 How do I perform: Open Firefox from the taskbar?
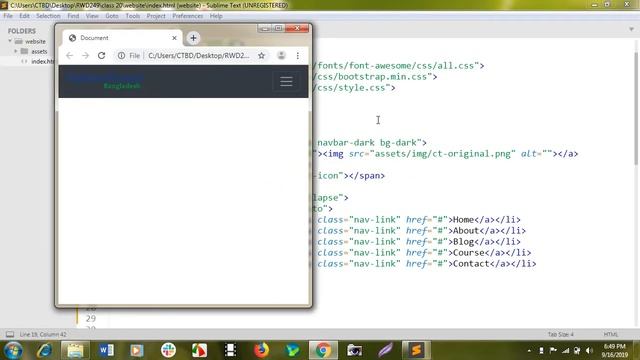tap(261, 350)
